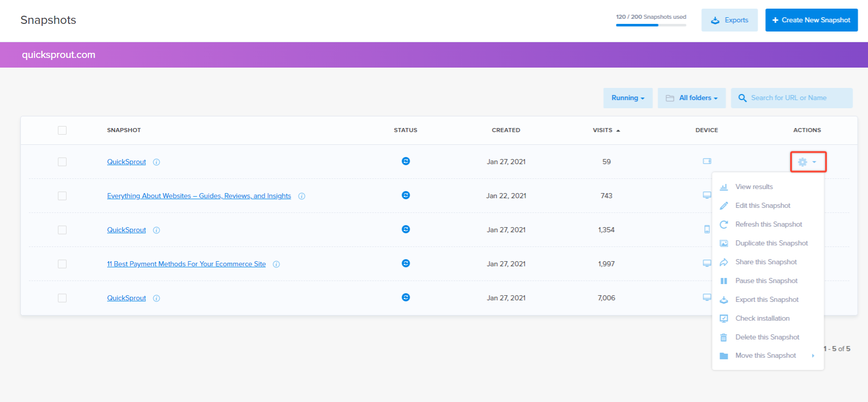
Task: Check the box for Everything About Websites row
Action: (x=62, y=196)
